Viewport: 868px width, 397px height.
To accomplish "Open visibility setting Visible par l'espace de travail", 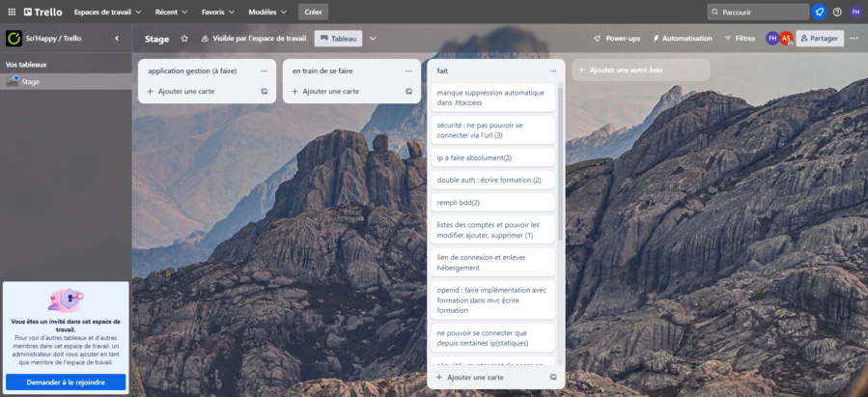I will point(254,39).
